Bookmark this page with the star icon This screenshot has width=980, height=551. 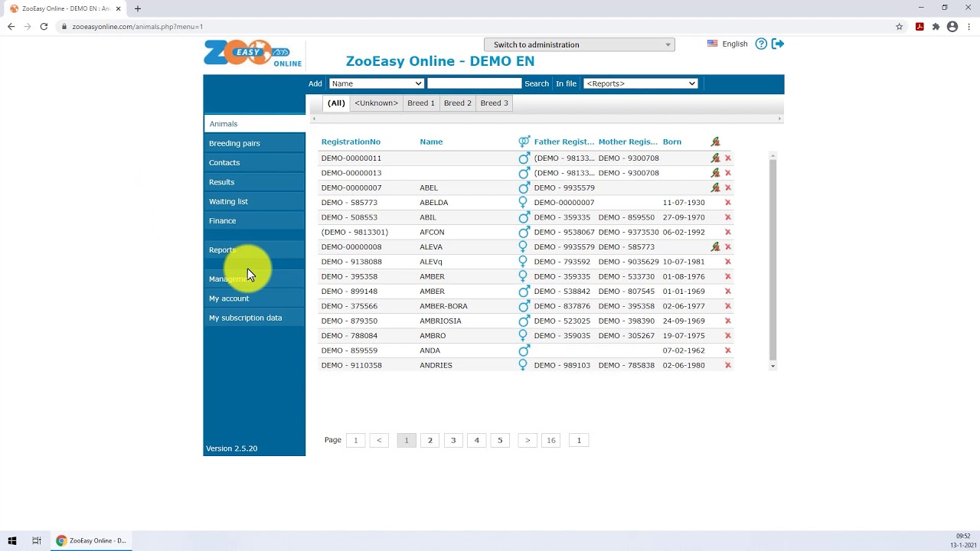pos(900,27)
